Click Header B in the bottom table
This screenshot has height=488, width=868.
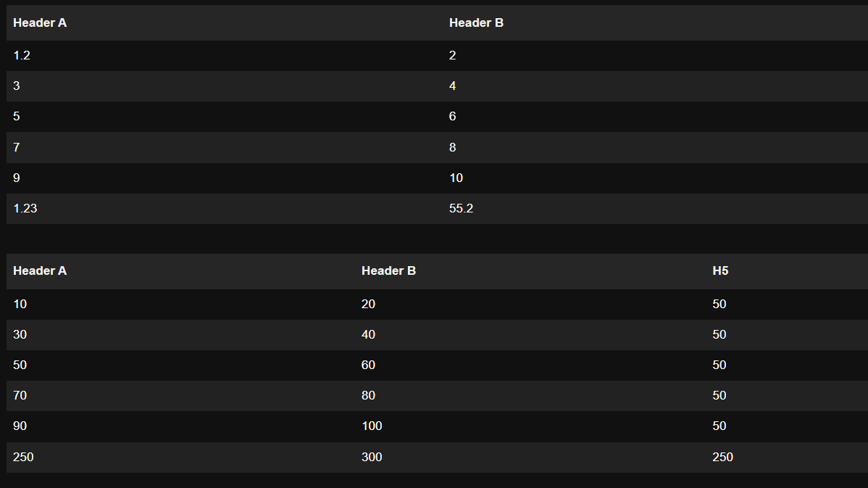[x=388, y=271]
